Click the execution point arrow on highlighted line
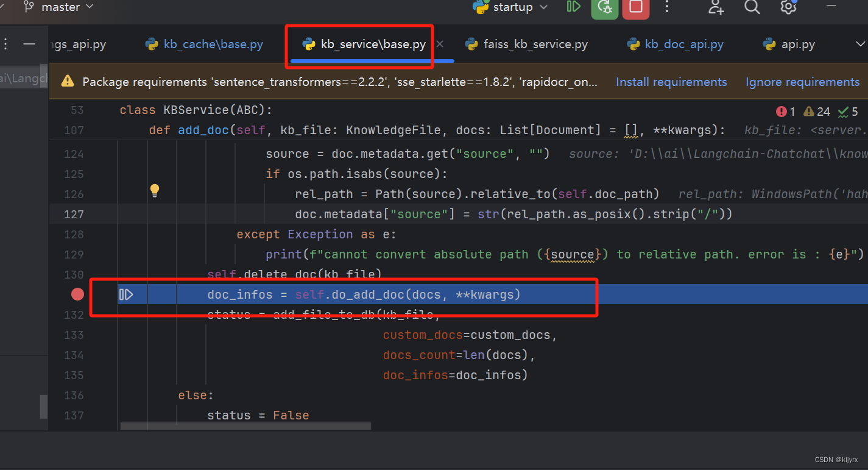The height and width of the screenshot is (470, 868). pyautogui.click(x=126, y=295)
